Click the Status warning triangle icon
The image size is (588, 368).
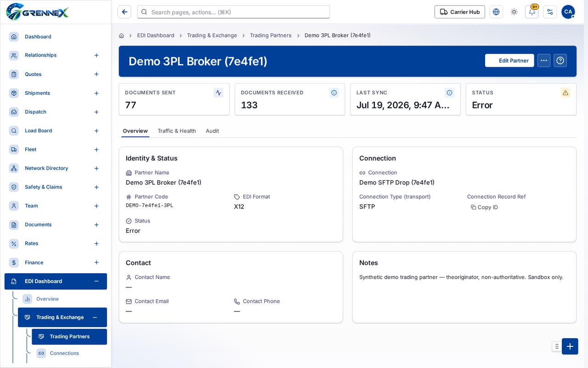[565, 92]
